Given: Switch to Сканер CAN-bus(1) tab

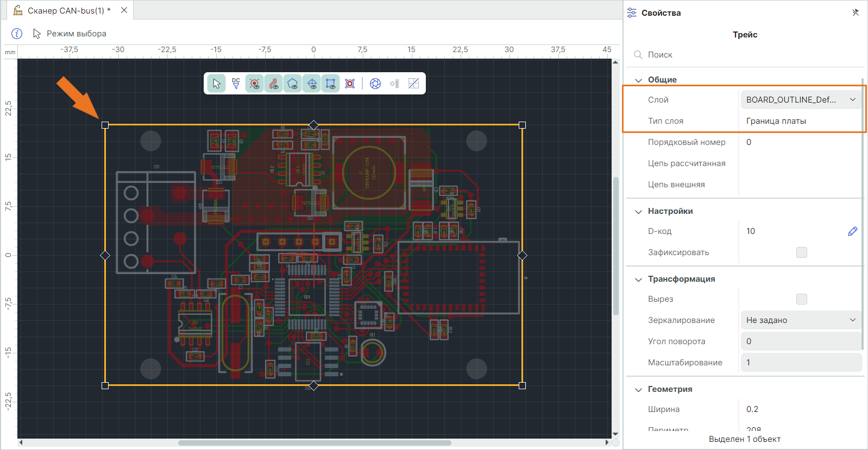Looking at the screenshot, I should click(68, 10).
